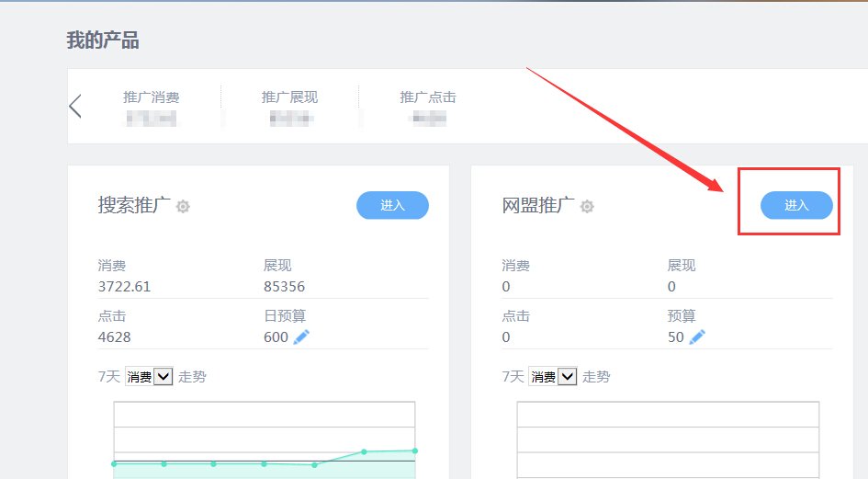Open 消费 trend dropdown under 搜索推广
Viewport: 868px width, 479px height.
coord(149,377)
